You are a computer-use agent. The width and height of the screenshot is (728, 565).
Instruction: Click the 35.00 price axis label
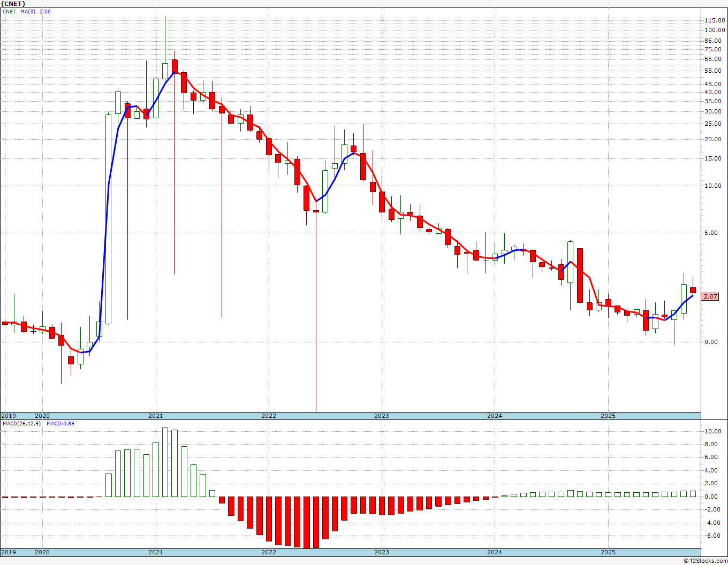(712, 101)
